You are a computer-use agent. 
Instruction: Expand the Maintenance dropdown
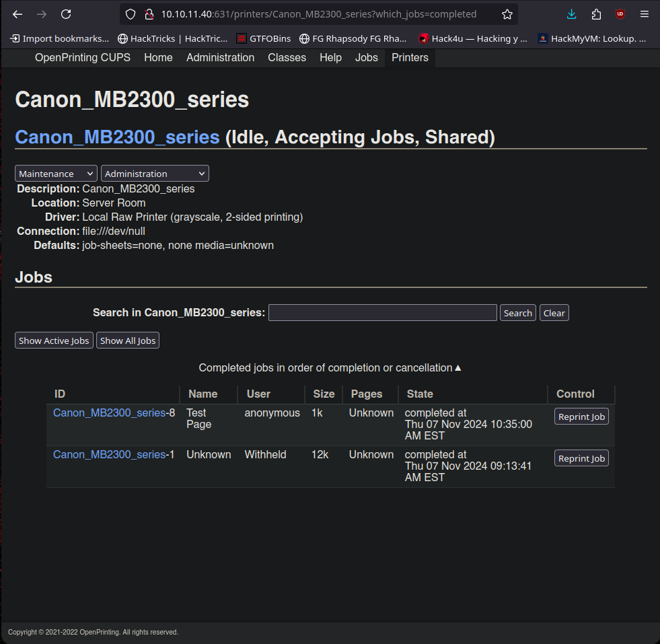point(56,174)
